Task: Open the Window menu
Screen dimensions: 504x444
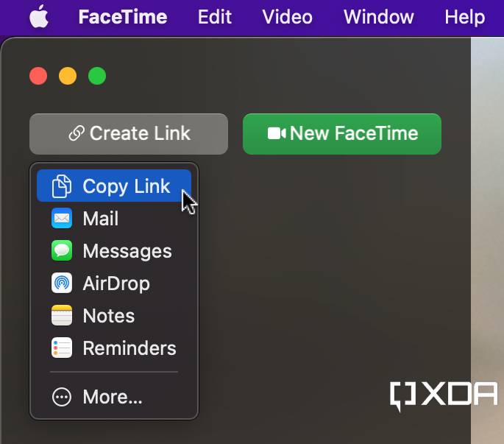Action: [x=378, y=17]
